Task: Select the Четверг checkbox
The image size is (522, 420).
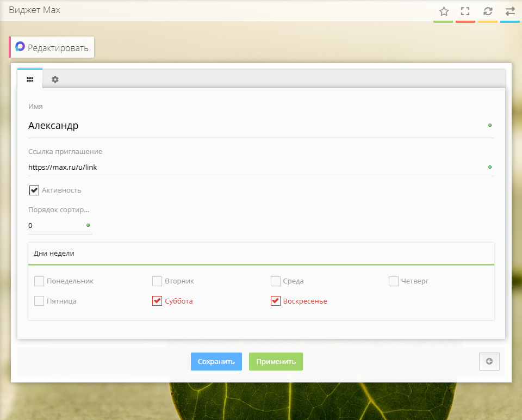Action: (x=394, y=281)
